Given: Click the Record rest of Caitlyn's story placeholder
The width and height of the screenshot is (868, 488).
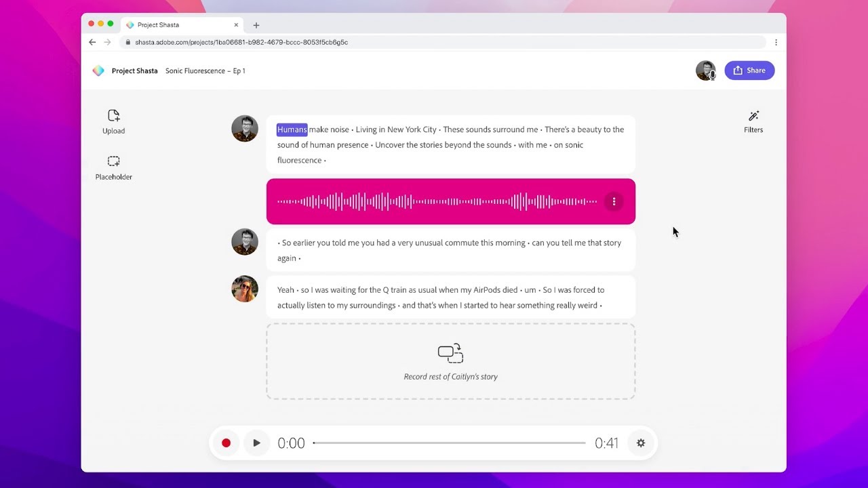Looking at the screenshot, I should pyautogui.click(x=450, y=361).
